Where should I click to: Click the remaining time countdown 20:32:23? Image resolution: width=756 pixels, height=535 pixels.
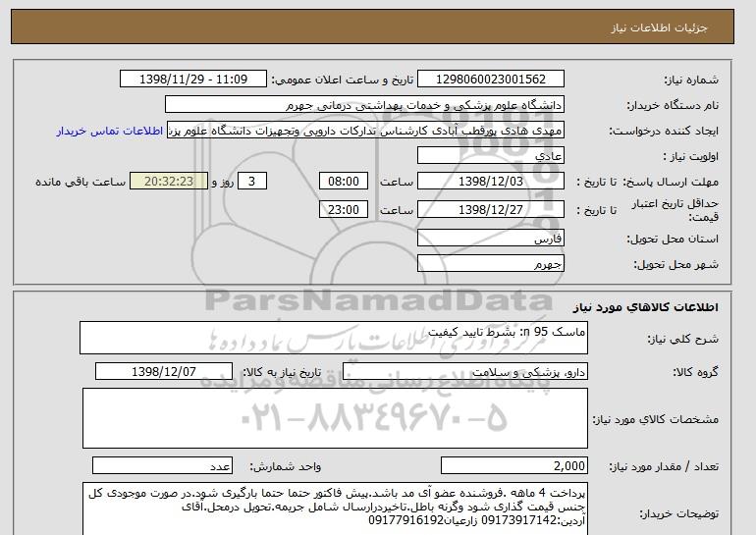[x=169, y=182]
